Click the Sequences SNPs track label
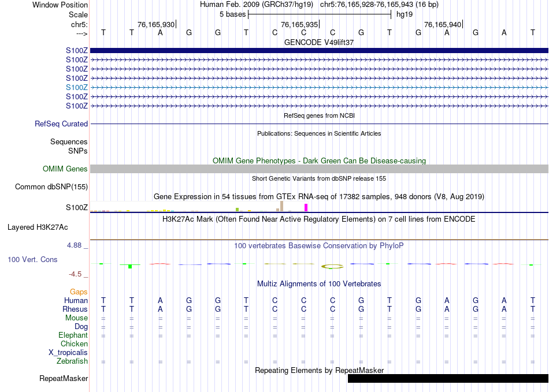Screen dimensions: 549x392 (69, 146)
